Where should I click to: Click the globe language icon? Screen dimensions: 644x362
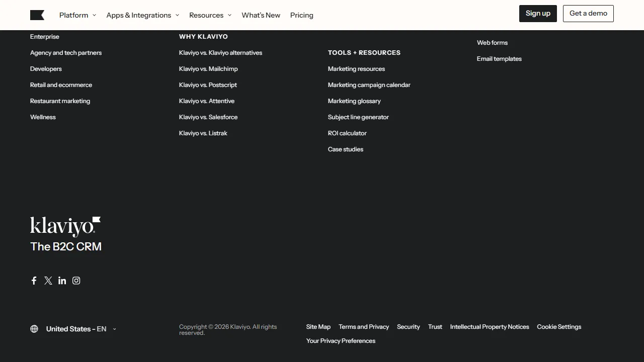(x=34, y=329)
